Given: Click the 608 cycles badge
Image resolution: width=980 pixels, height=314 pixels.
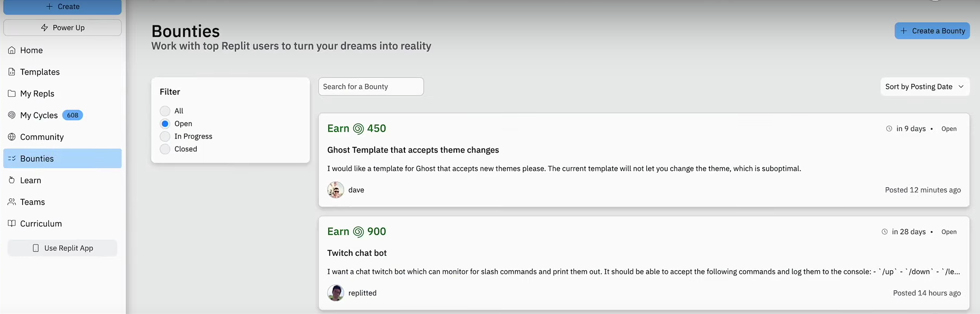Looking at the screenshot, I should click(72, 115).
